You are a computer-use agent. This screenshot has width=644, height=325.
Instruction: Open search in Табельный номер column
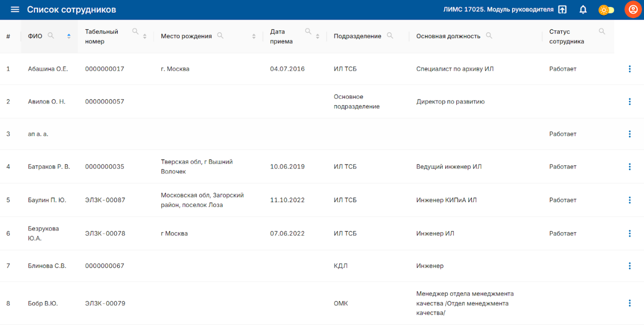click(x=135, y=31)
